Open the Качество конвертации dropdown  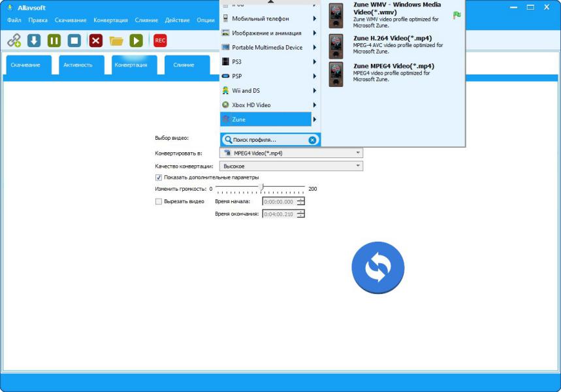pyautogui.click(x=291, y=166)
